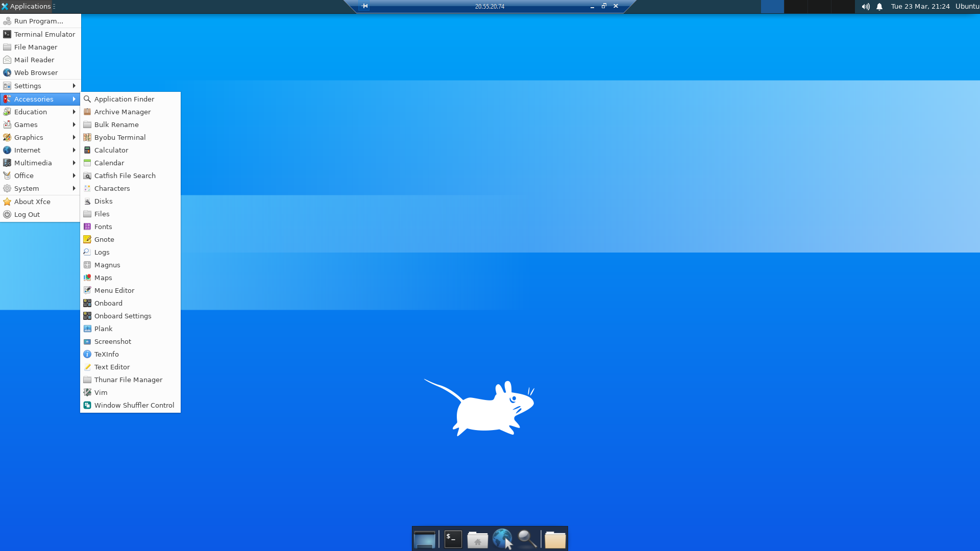Click taskbar file manager folder icon
The width and height of the screenshot is (980, 551).
pyautogui.click(x=477, y=538)
